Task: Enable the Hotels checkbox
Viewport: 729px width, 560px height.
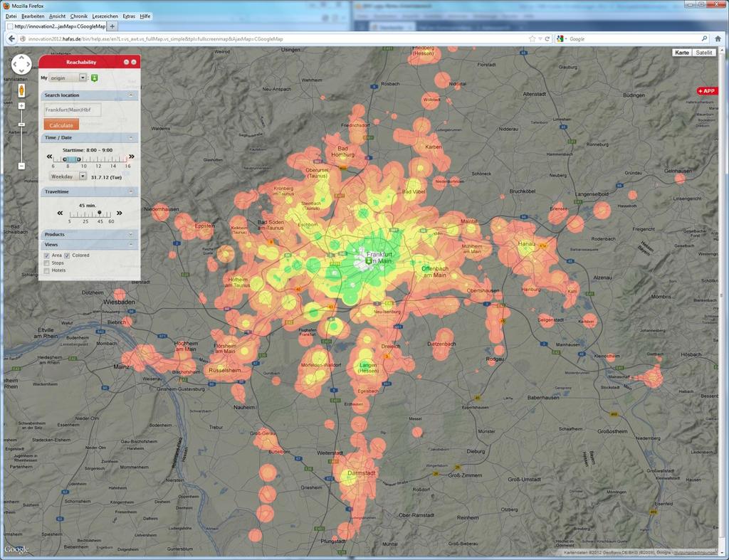Action: click(46, 270)
